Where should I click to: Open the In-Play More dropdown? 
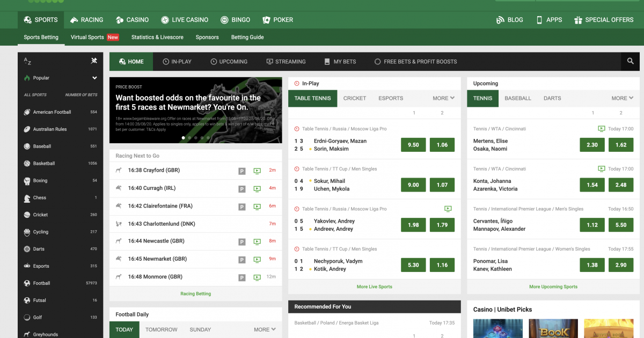[x=443, y=98]
